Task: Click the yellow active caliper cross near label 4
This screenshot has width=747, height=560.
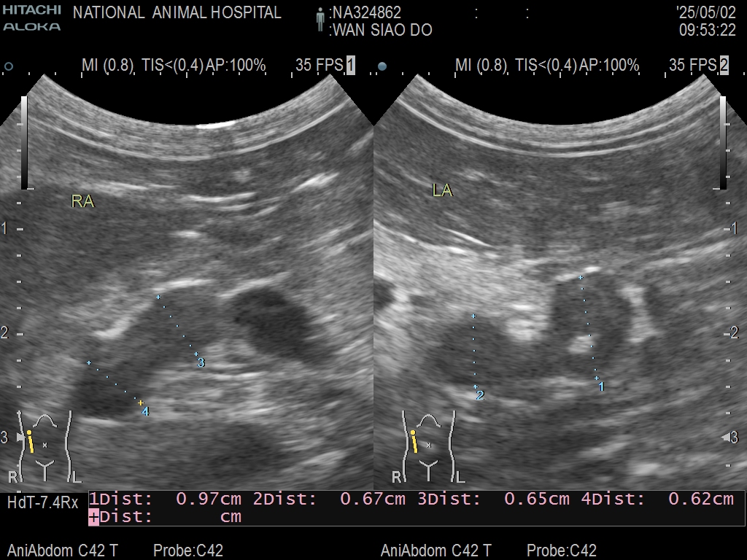Action: point(141,402)
